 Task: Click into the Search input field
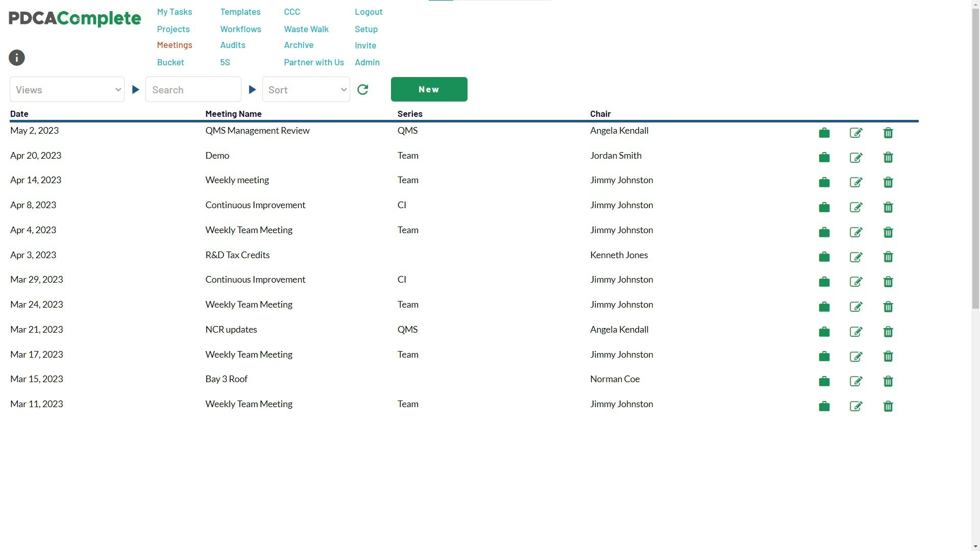point(193,90)
